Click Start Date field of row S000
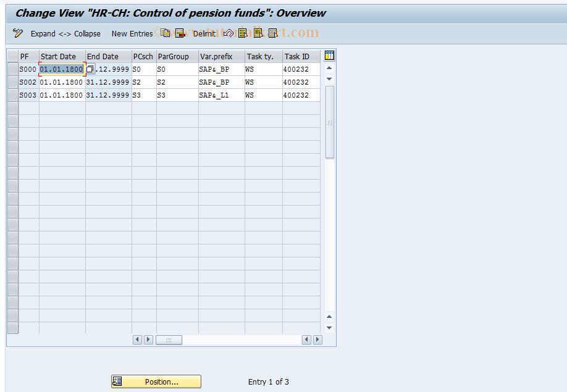Image resolution: width=567 pixels, height=392 pixels. pos(62,69)
